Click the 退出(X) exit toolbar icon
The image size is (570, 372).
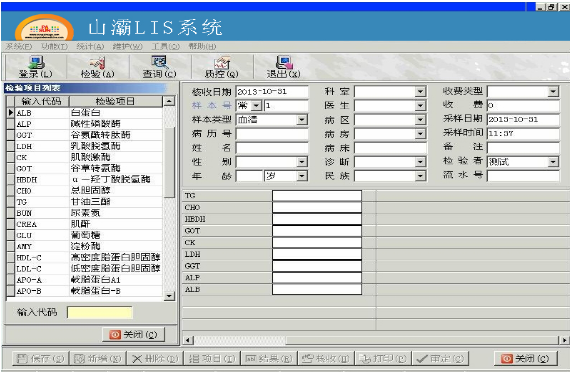(x=284, y=67)
